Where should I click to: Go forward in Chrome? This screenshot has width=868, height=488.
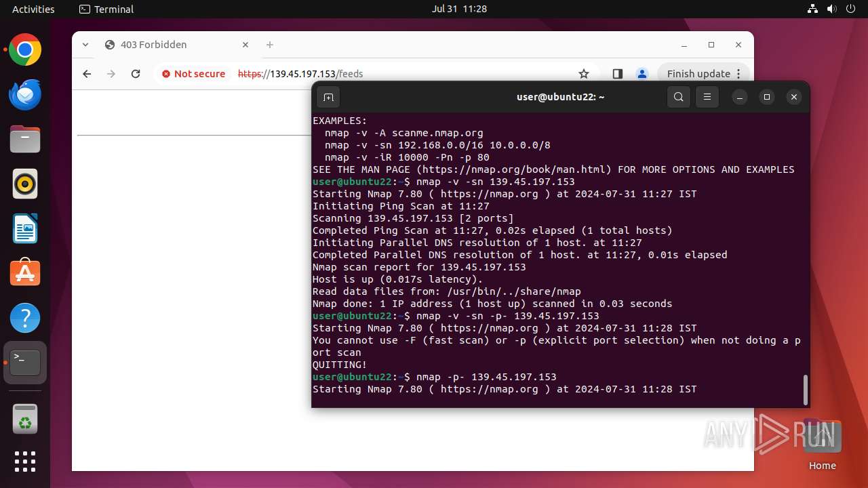(111, 74)
